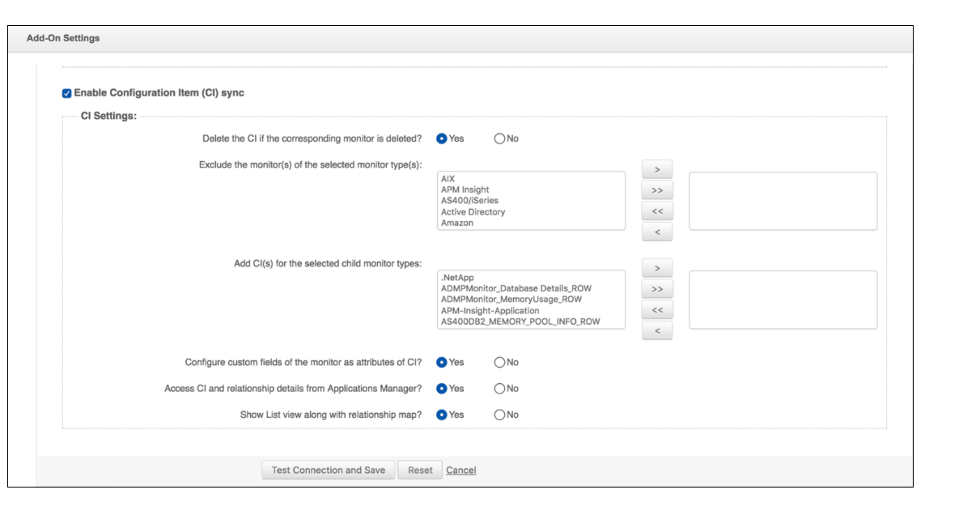
Task: Click move-all-left (<<) button for excluded monitor types
Action: pos(657,212)
